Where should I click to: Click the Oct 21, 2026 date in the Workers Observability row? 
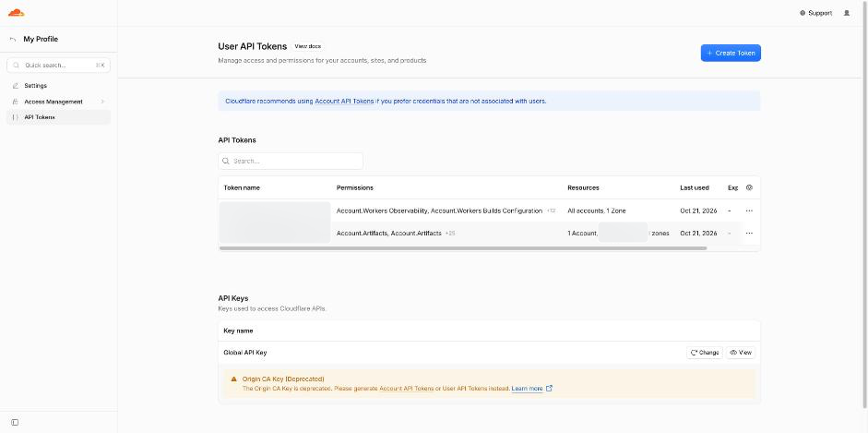tap(698, 211)
